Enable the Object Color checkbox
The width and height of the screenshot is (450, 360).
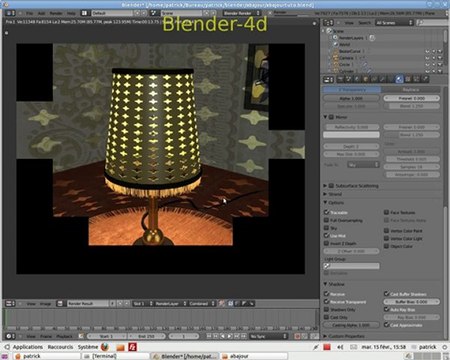(386, 246)
